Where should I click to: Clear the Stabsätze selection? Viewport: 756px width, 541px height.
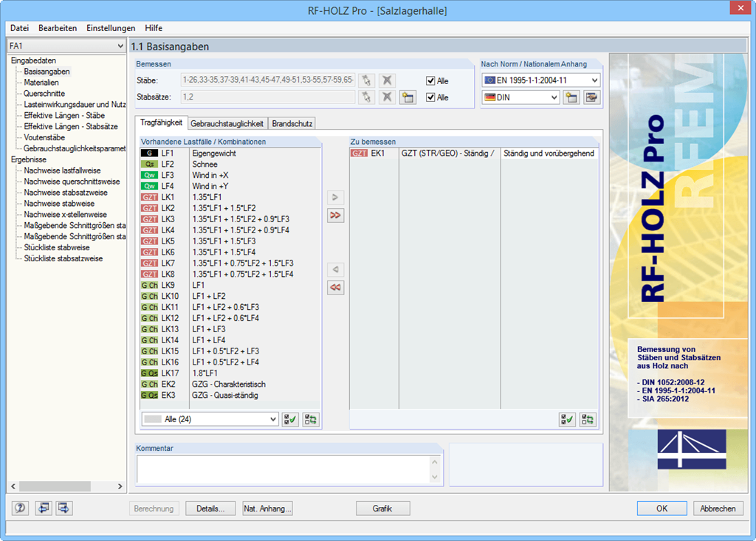(387, 97)
